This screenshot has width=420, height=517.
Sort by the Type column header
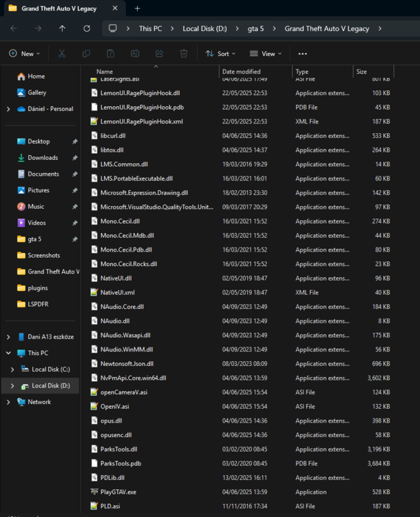[x=302, y=72]
